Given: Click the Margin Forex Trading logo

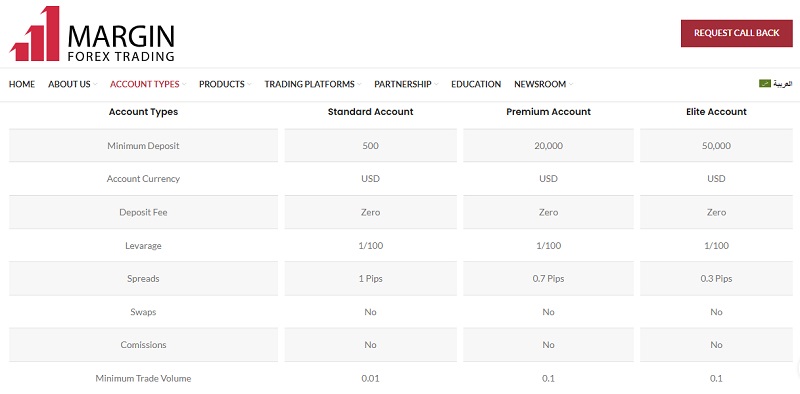Looking at the screenshot, I should pyautogui.click(x=92, y=34).
